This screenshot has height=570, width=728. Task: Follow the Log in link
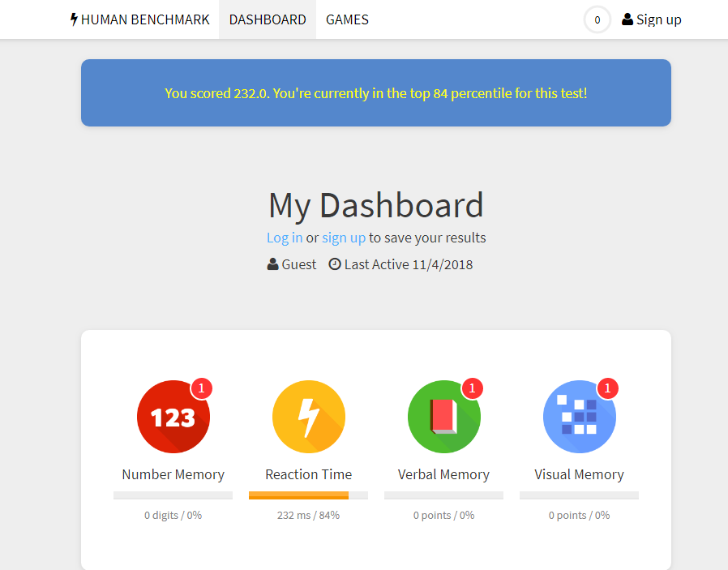pos(285,238)
